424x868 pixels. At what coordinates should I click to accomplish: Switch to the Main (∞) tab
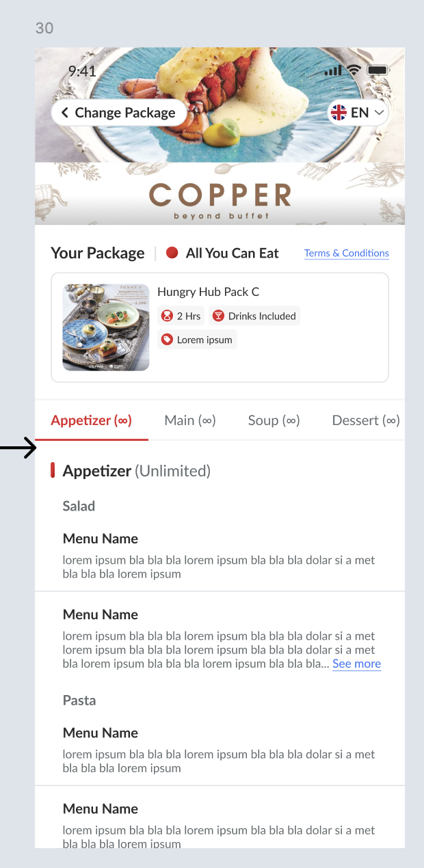tap(190, 420)
